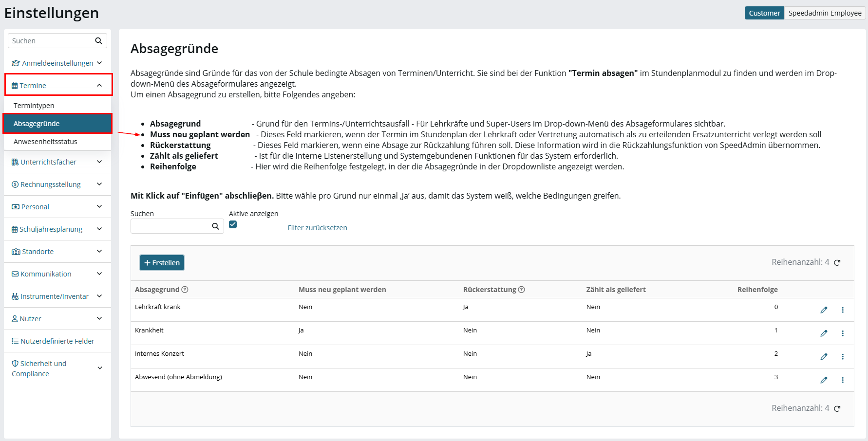
Task: Expand the Unterrichtsfächer section
Action: (57, 162)
